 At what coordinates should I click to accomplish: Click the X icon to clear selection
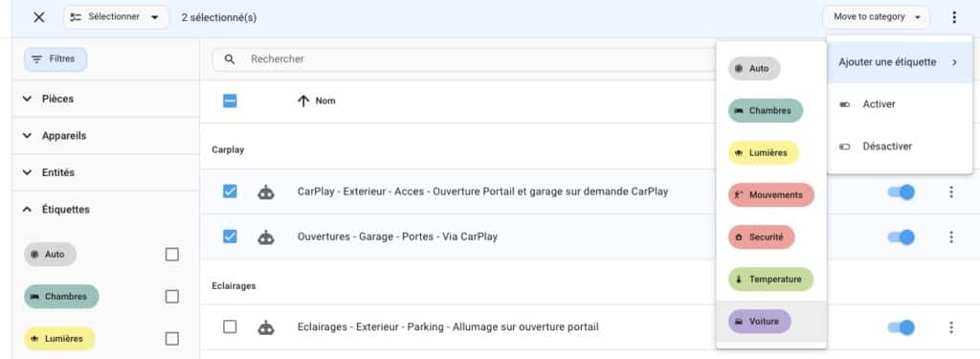point(38,17)
